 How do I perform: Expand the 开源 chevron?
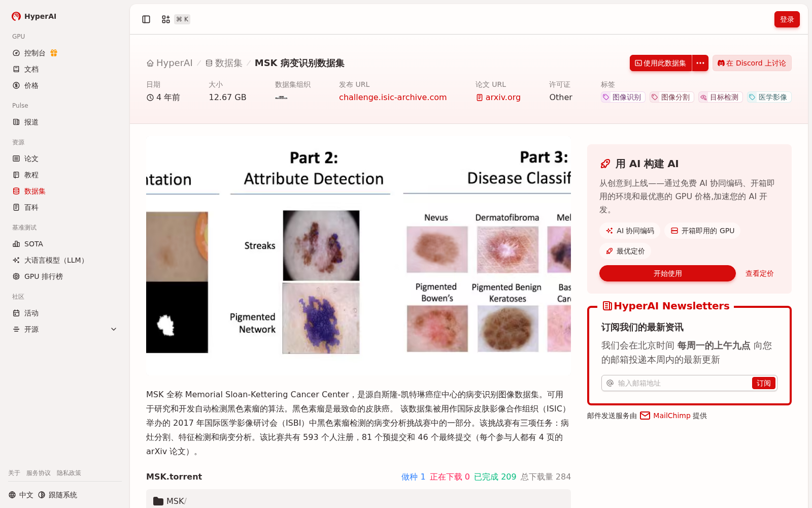click(x=114, y=329)
